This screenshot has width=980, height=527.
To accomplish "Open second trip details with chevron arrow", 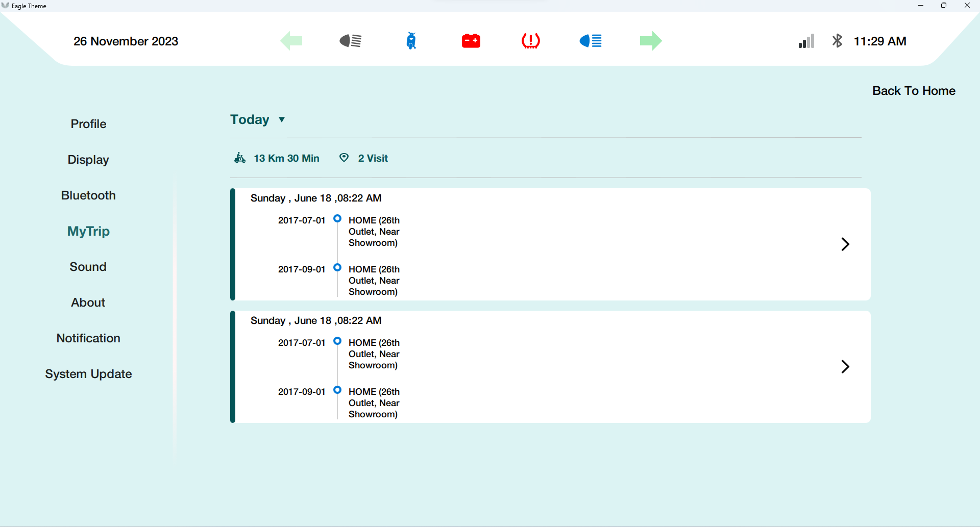I will click(845, 366).
